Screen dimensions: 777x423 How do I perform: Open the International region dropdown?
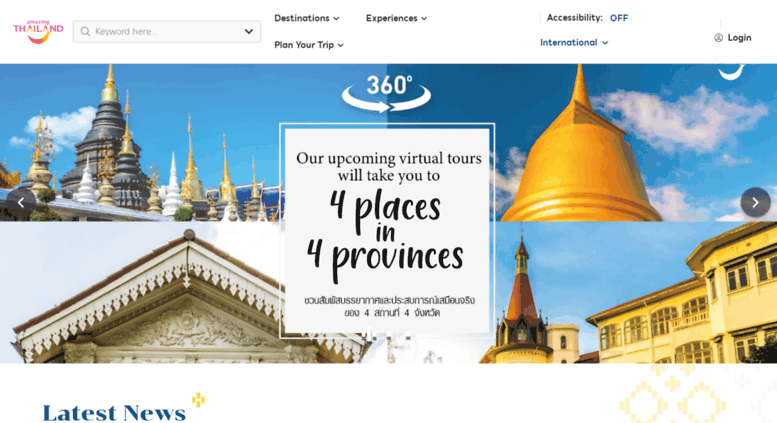click(574, 43)
